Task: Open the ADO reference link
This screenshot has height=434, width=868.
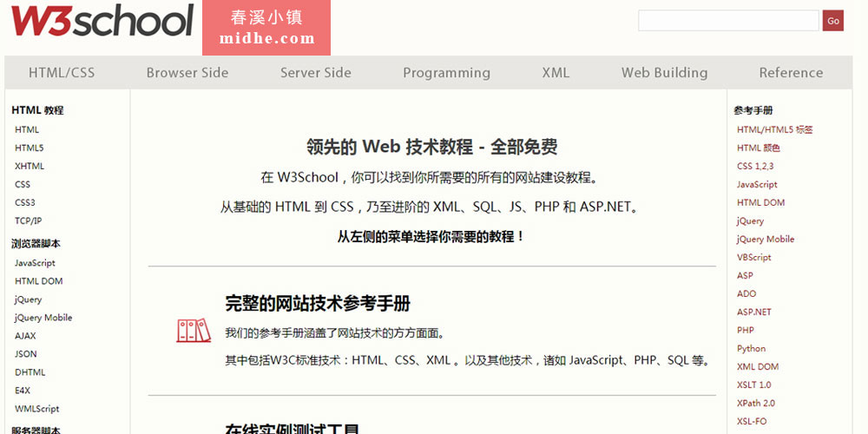Action: coord(746,294)
